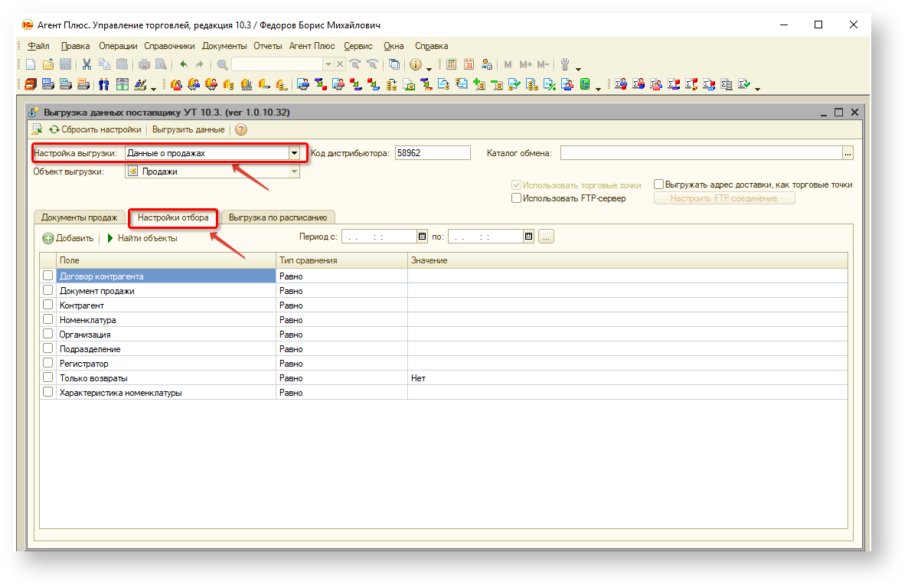Click the sigma with green checkmark icon
This screenshot has width=908, height=588.
[x=744, y=84]
